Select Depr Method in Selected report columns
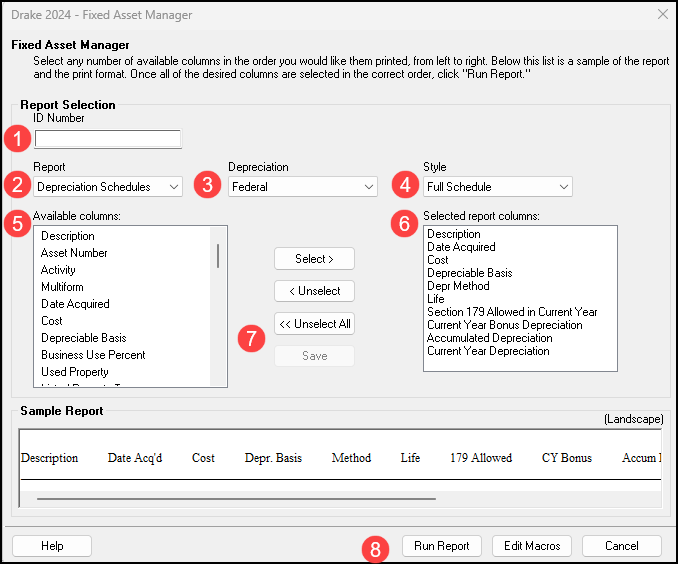 click(458, 286)
